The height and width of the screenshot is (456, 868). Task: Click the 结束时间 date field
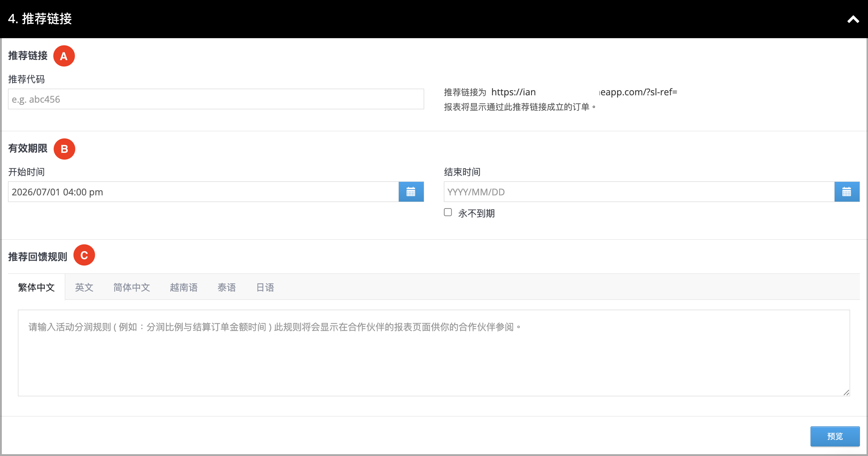click(x=639, y=192)
